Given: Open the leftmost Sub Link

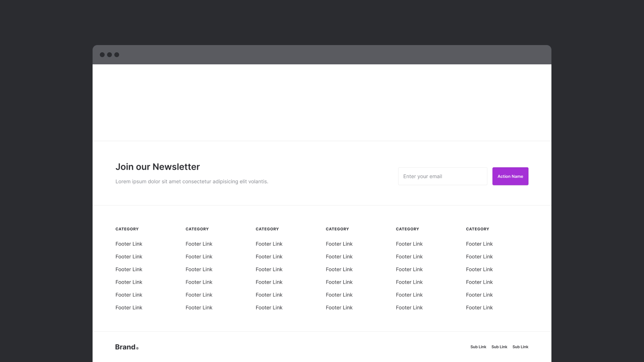Looking at the screenshot, I should (478, 347).
